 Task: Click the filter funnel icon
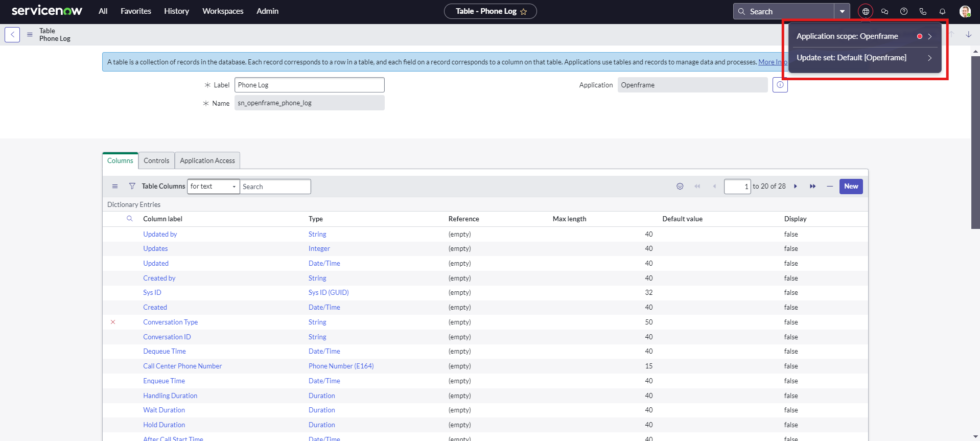[132, 187]
